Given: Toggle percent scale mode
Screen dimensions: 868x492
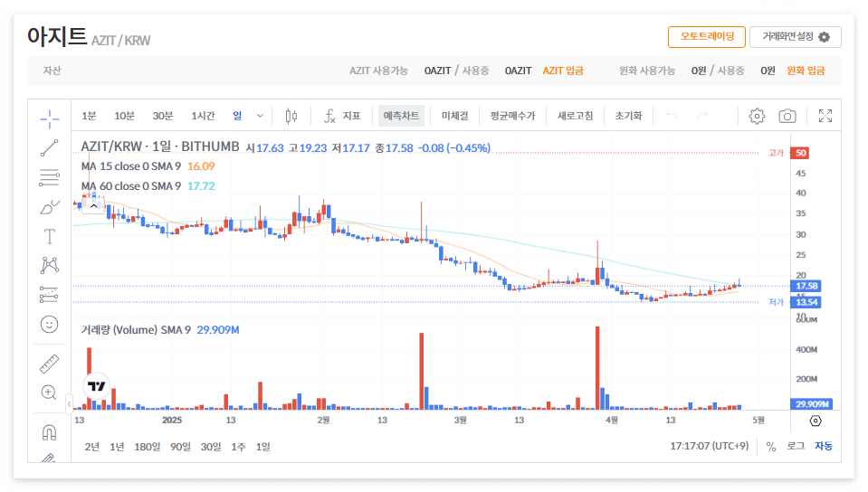Looking at the screenshot, I should coord(770,447).
